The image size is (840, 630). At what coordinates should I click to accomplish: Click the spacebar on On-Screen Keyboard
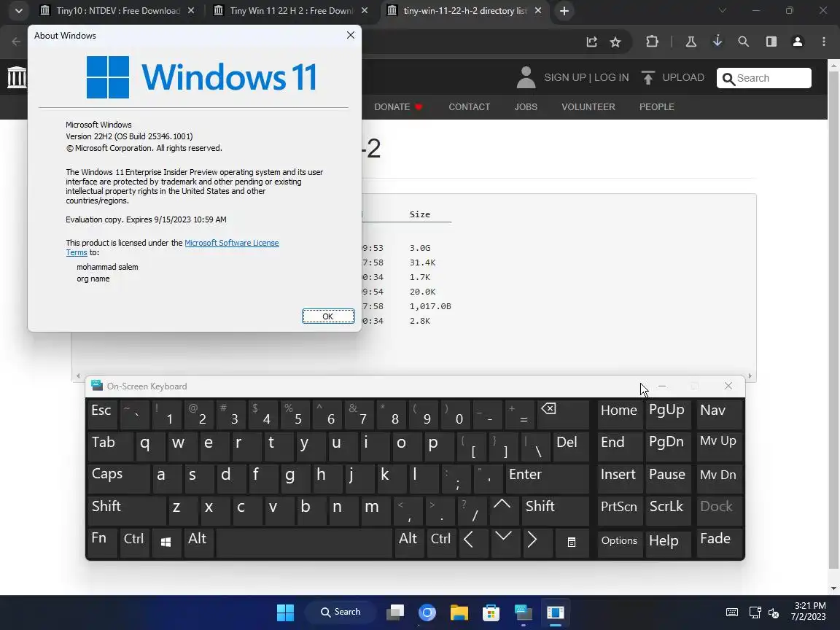pyautogui.click(x=304, y=542)
